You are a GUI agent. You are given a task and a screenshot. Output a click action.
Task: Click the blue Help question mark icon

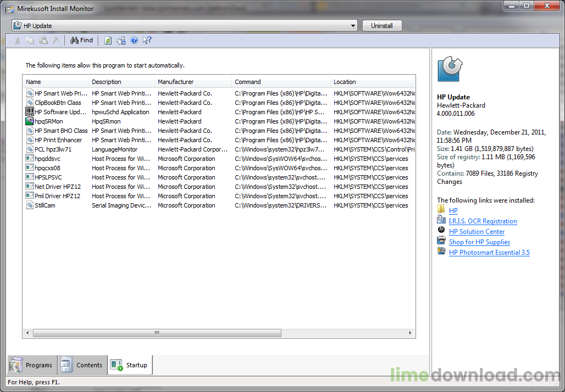pos(134,40)
